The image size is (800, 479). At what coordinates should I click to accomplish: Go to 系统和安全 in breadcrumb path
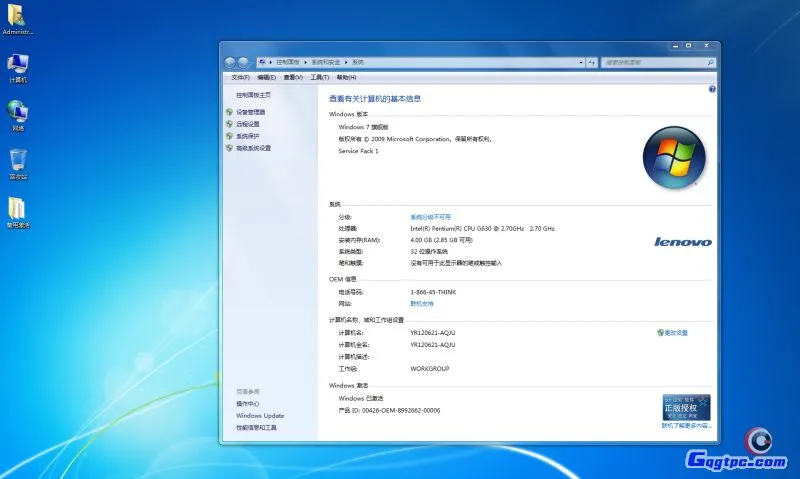[x=326, y=62]
